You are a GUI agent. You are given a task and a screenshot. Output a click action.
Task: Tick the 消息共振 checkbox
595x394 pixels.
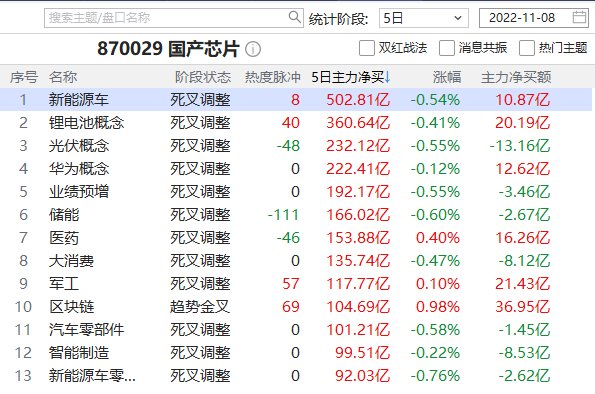point(447,48)
